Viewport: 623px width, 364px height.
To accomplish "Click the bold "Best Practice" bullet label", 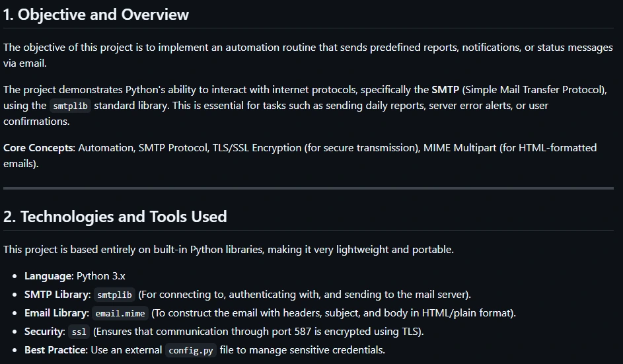I will (x=55, y=350).
